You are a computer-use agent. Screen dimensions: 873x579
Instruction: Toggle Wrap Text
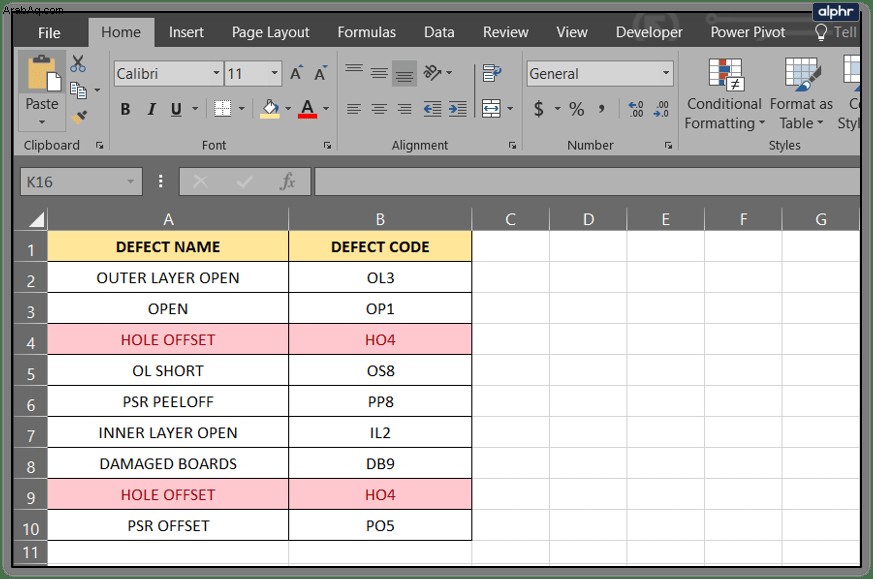[492, 73]
